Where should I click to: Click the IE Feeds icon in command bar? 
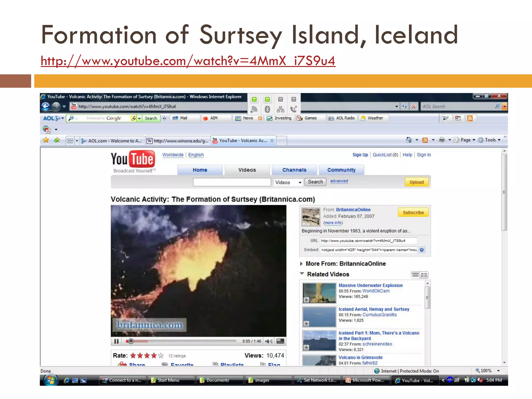click(425, 140)
